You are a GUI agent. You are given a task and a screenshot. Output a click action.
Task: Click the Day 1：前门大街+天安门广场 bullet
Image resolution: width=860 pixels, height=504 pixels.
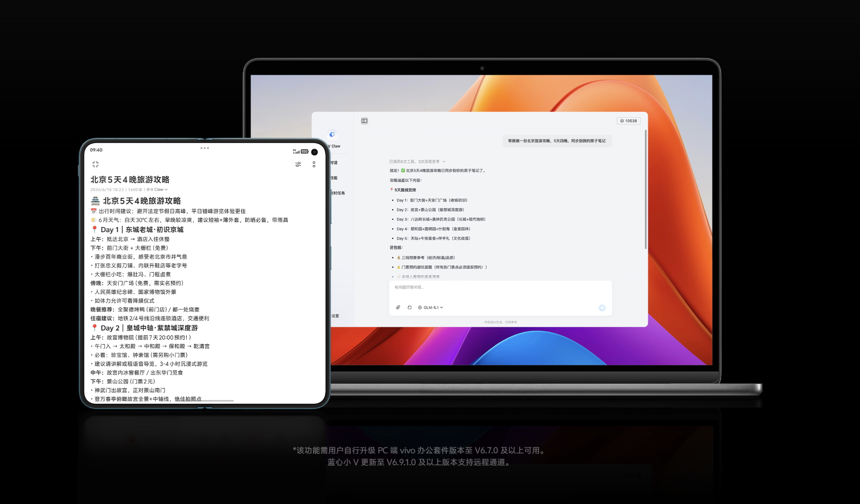(432, 200)
